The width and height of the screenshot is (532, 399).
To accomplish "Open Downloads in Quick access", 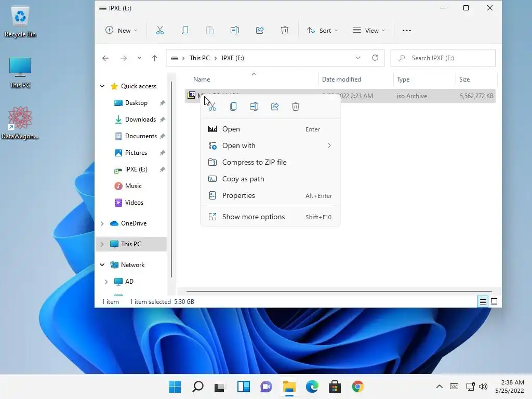I will click(x=140, y=119).
